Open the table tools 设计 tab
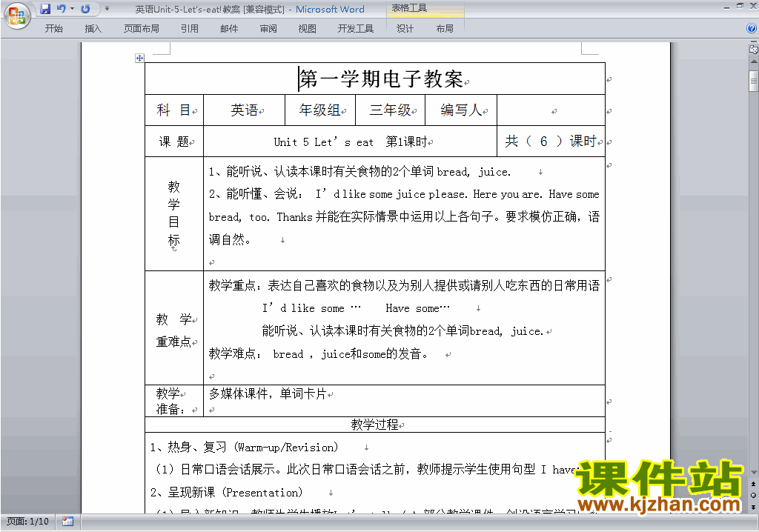This screenshot has width=759, height=532. (405, 29)
